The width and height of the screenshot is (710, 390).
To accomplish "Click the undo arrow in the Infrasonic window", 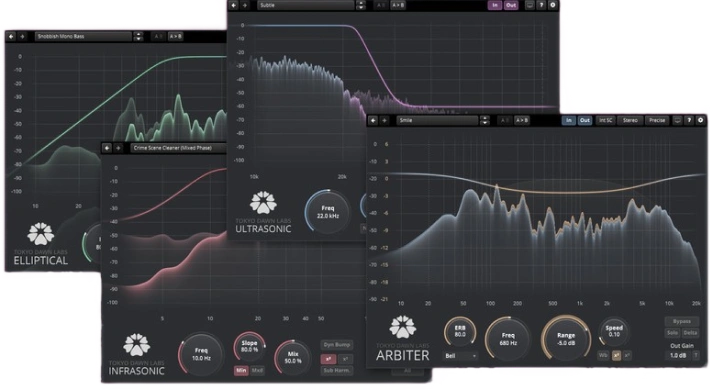I will (x=107, y=148).
